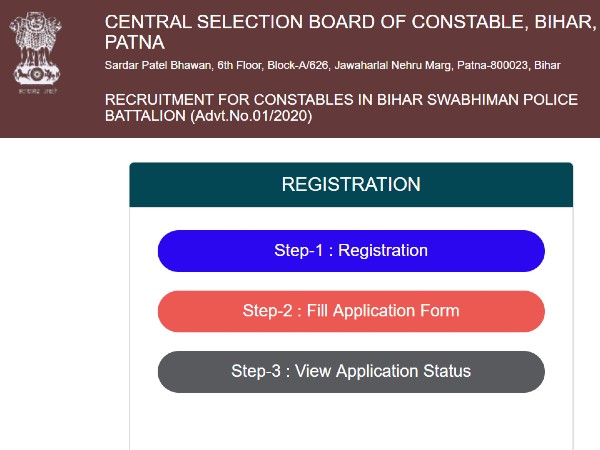Viewport: 600px width, 450px height.
Task: Open Step-3 : View Application Status
Action: (351, 371)
